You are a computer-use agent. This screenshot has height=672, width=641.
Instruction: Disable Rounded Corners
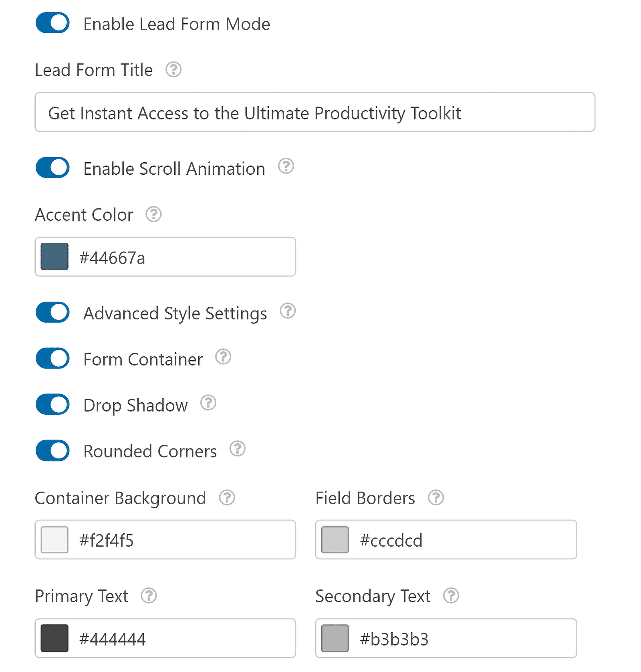(52, 450)
